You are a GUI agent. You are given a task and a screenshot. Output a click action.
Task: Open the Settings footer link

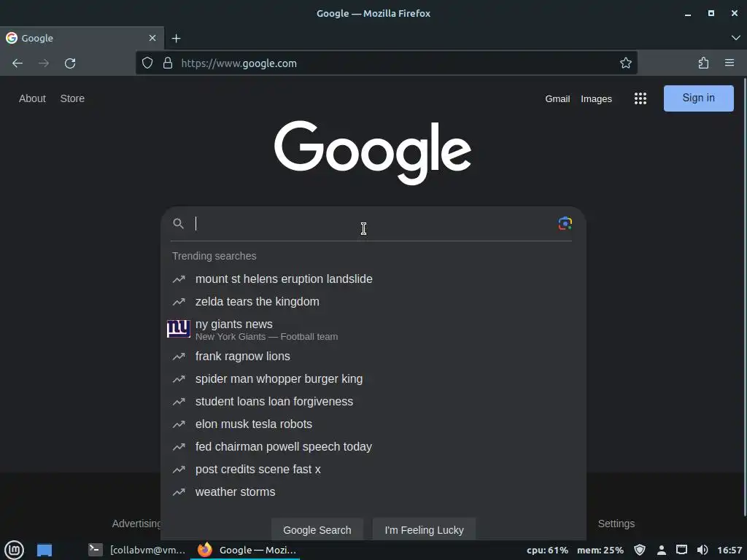point(616,524)
